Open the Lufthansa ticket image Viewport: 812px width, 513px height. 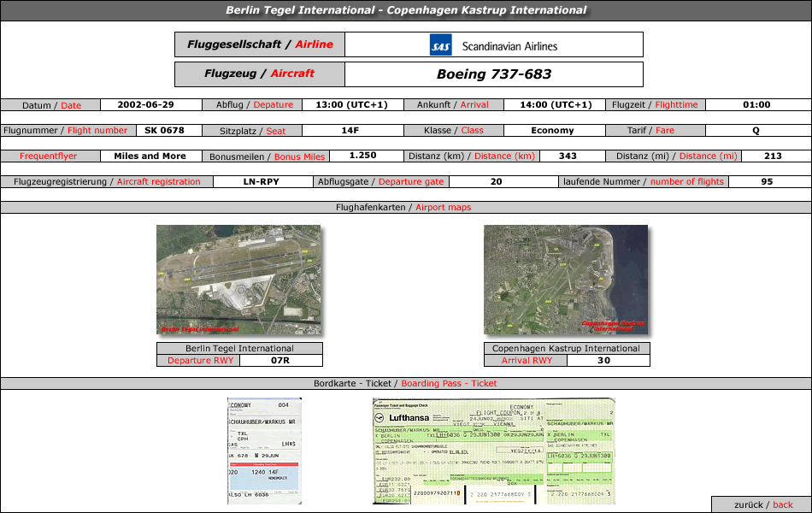click(494, 451)
